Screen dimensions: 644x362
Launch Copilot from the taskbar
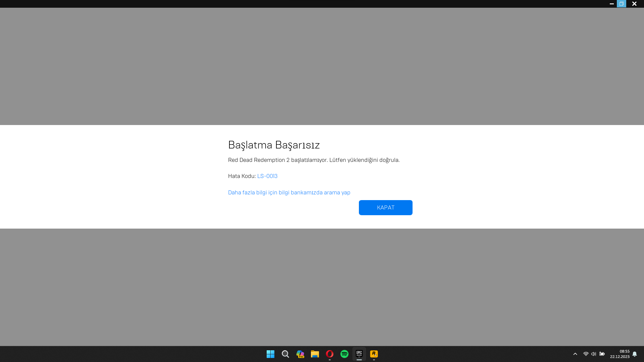pyautogui.click(x=300, y=354)
